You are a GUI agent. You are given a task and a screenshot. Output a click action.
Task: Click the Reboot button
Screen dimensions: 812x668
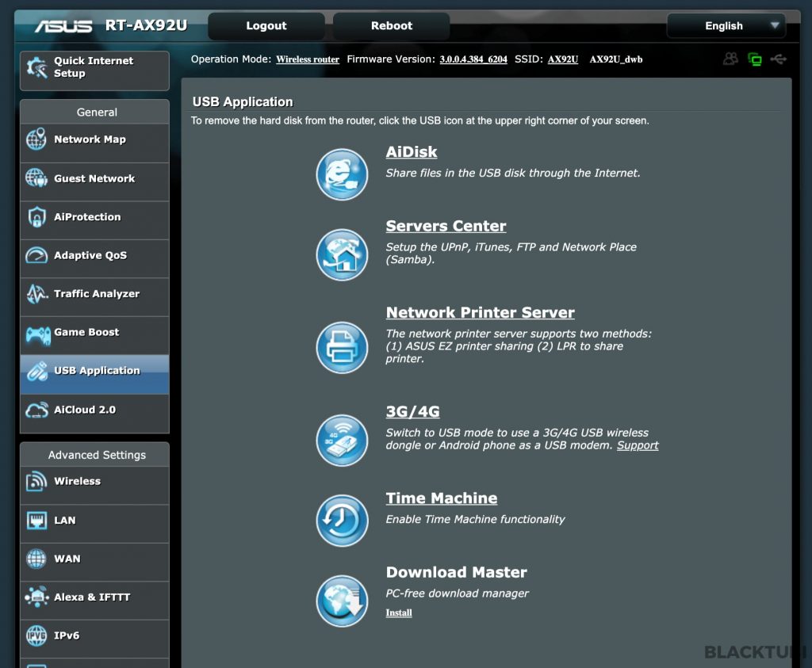point(392,26)
